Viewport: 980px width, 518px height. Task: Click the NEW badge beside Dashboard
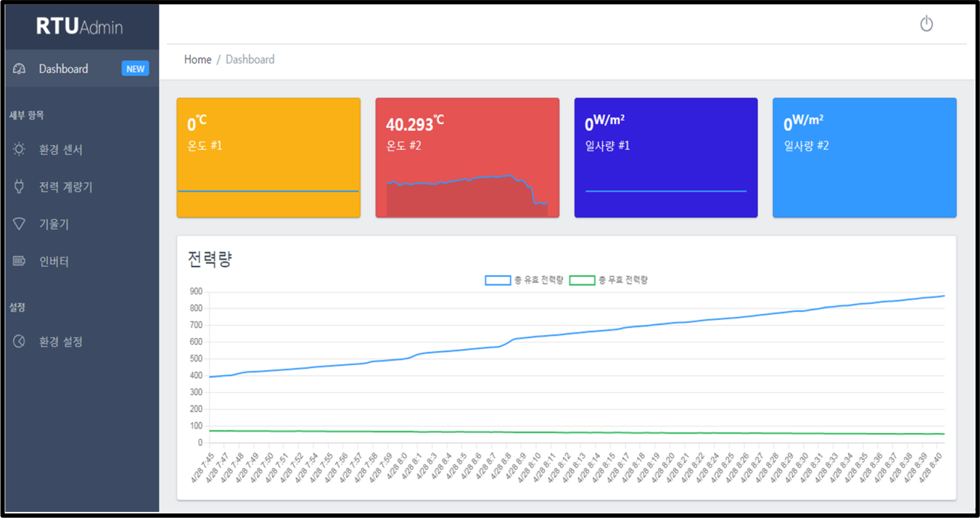pyautogui.click(x=135, y=69)
